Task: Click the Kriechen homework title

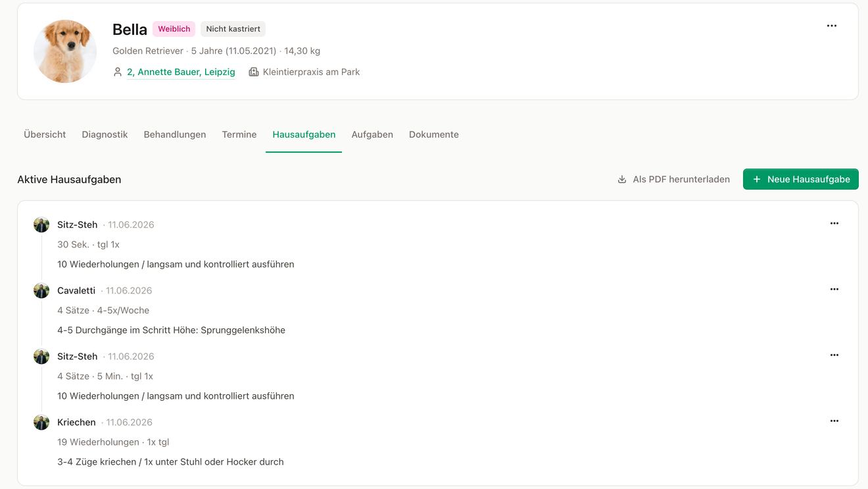Action: [x=76, y=422]
